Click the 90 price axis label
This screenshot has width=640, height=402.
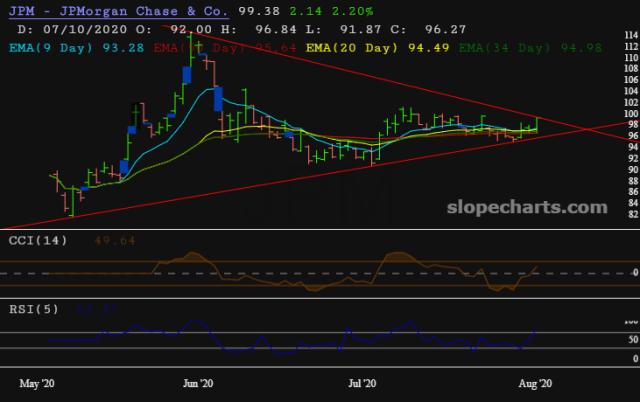[633, 169]
